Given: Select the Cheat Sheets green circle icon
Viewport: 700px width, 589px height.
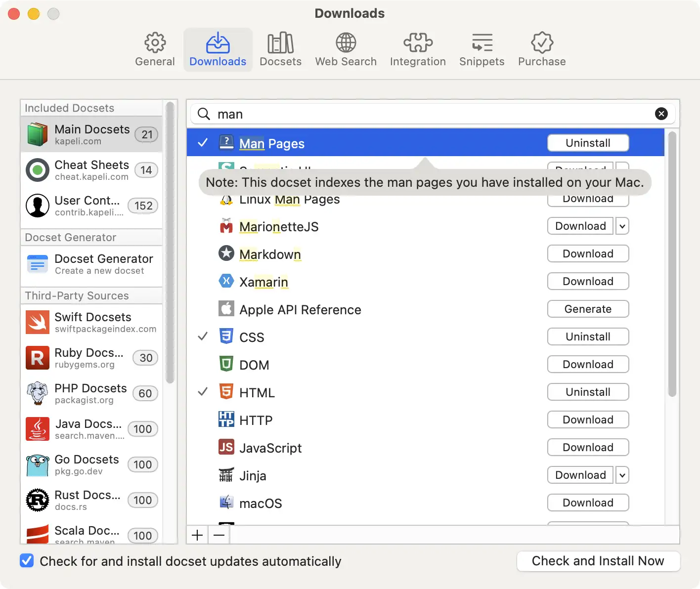Looking at the screenshot, I should pyautogui.click(x=38, y=170).
